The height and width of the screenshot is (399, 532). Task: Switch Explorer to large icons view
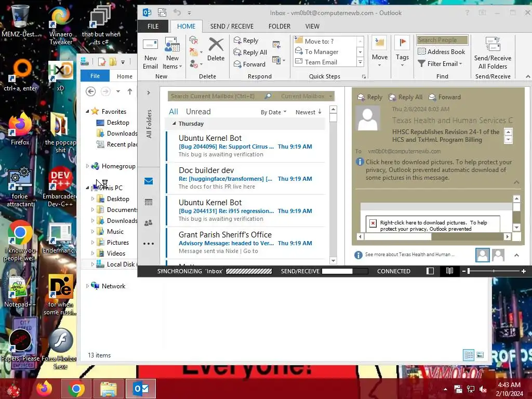tap(480, 355)
